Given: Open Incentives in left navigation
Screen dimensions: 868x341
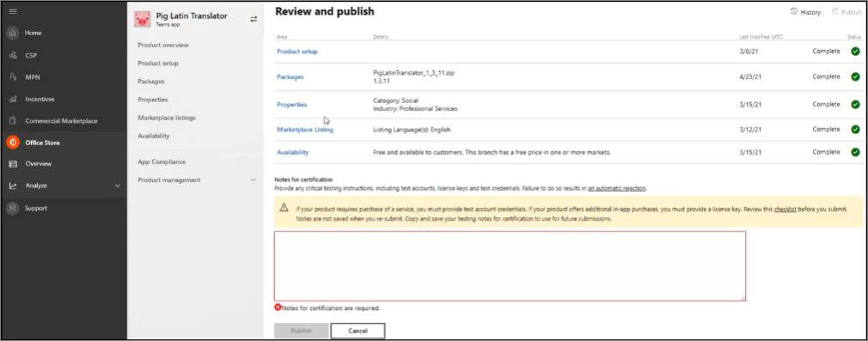Looking at the screenshot, I should click(x=40, y=99).
